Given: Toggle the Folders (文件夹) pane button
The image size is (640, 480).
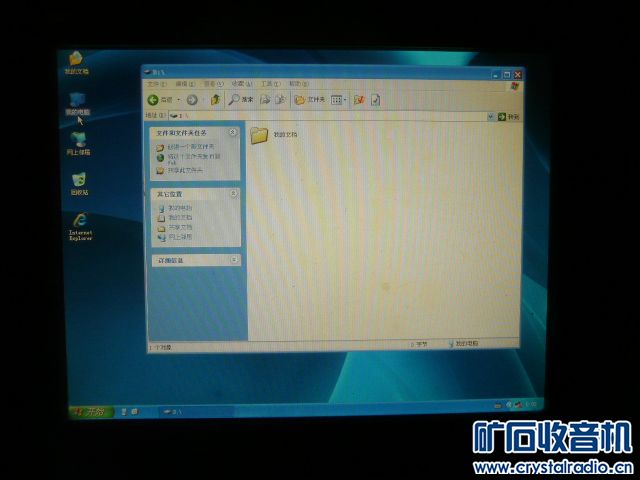Looking at the screenshot, I should 309,100.
